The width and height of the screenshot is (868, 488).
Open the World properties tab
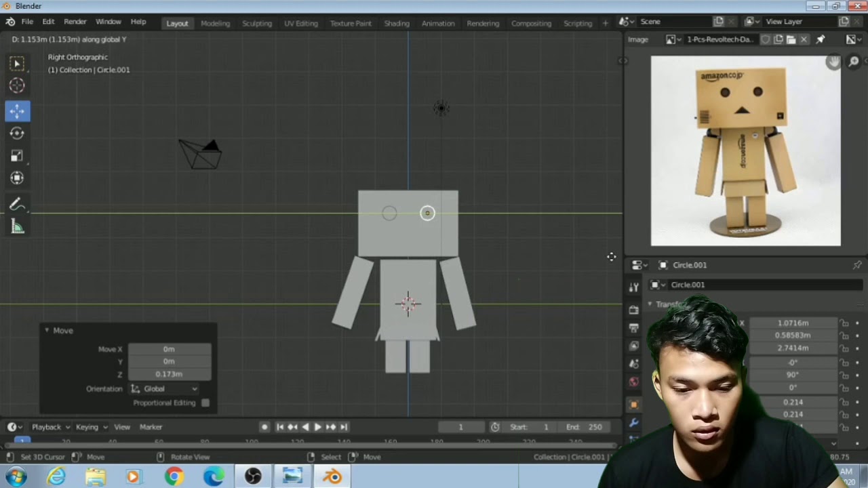point(634,382)
